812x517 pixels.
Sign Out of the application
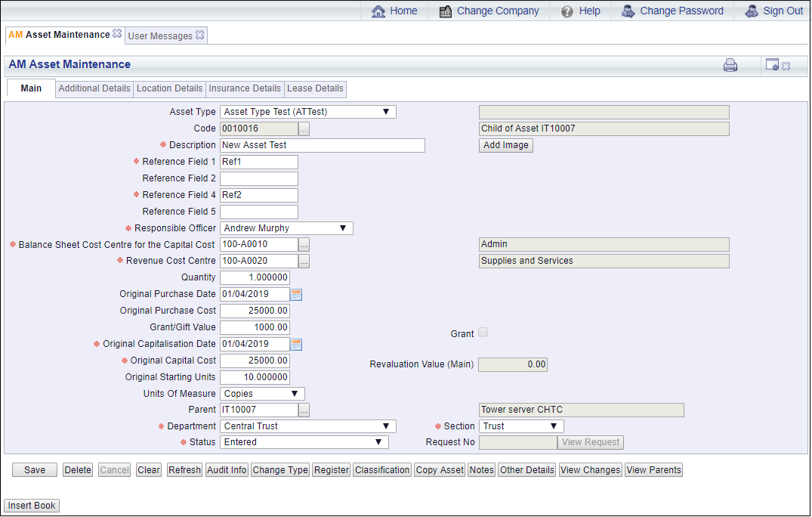tap(773, 11)
